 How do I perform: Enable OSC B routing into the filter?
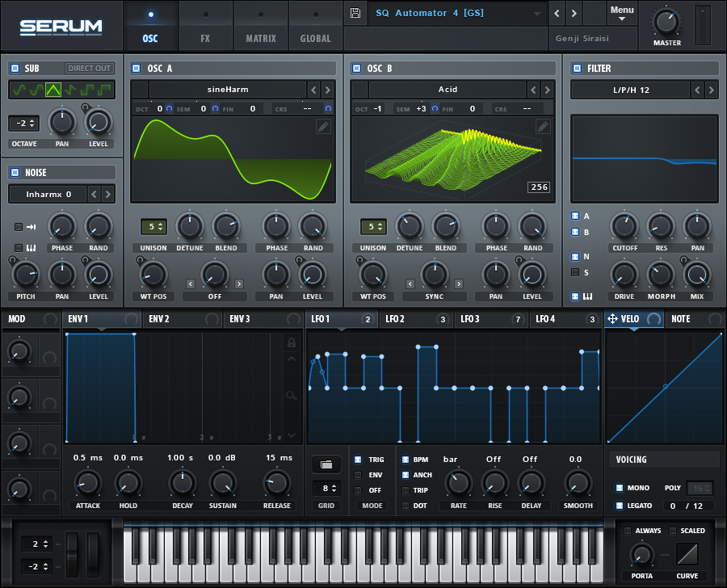tap(576, 233)
